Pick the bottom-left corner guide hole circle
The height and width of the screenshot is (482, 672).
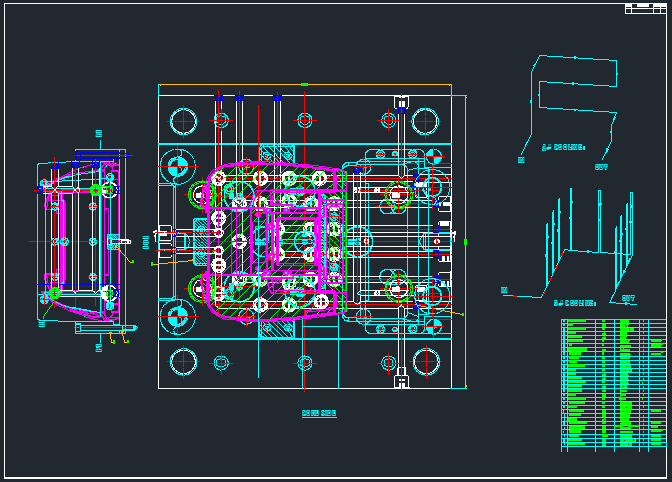coord(183,362)
